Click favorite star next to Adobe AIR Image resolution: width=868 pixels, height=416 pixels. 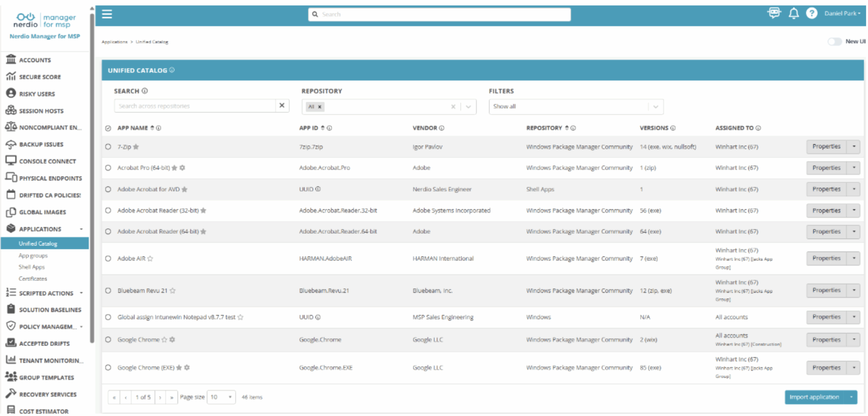click(x=150, y=259)
